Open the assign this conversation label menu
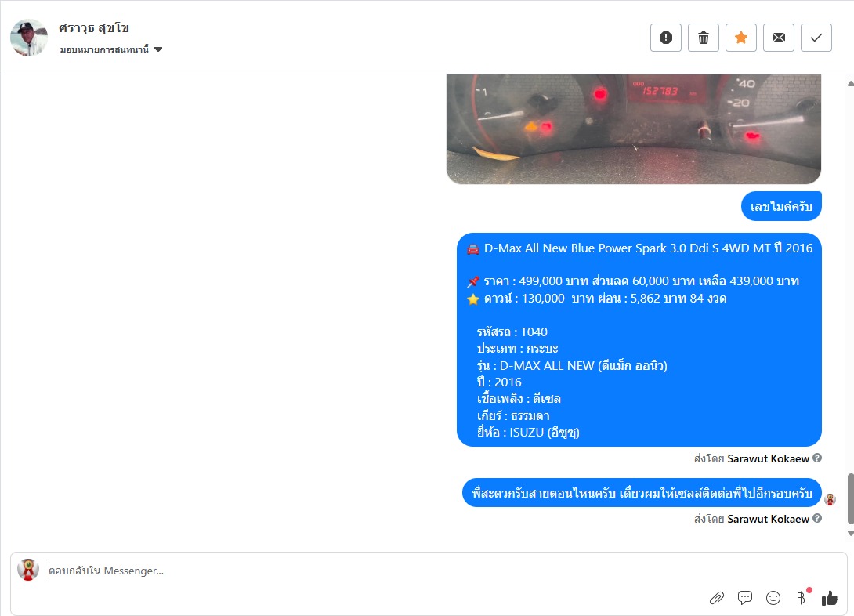This screenshot has width=854, height=616. pos(104,49)
